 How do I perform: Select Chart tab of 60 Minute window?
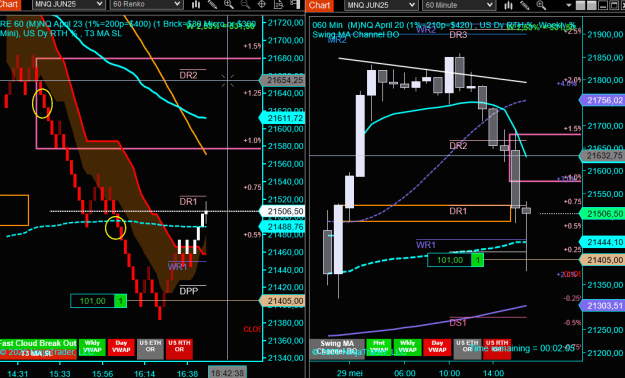pyautogui.click(x=319, y=5)
